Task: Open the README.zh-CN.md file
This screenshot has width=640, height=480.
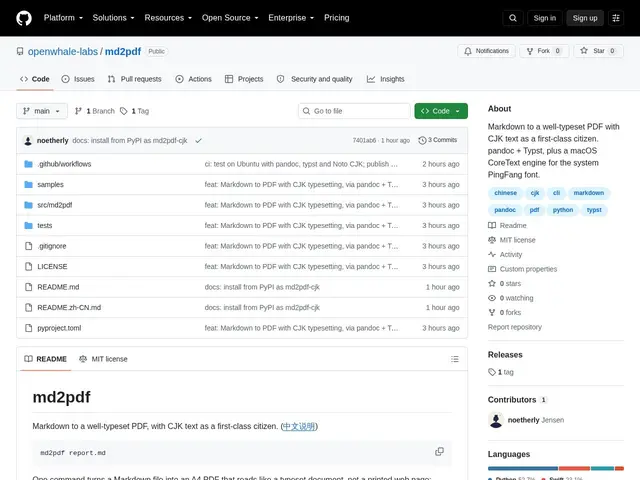Action: click(x=69, y=307)
